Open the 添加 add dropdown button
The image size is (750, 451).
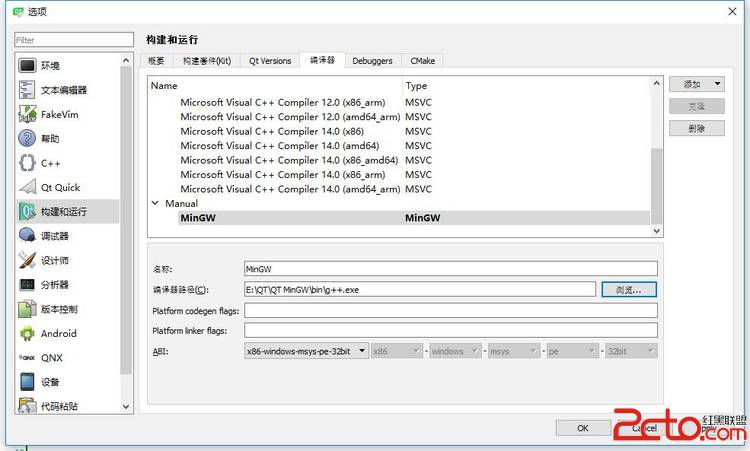[696, 84]
